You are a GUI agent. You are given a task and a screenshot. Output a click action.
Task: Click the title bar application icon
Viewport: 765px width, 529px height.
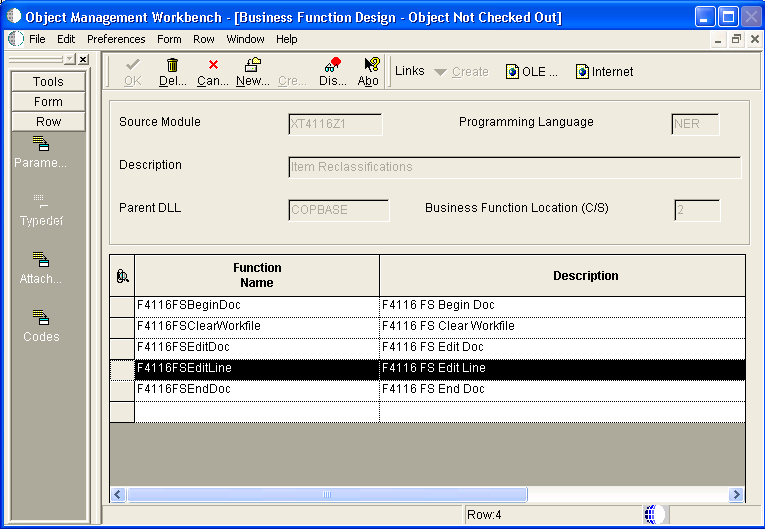[x=14, y=17]
